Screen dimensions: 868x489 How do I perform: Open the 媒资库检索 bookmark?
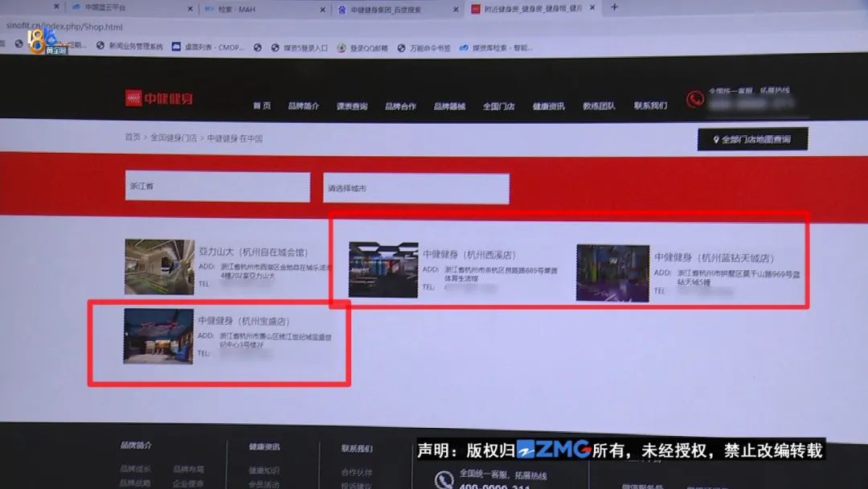496,47
